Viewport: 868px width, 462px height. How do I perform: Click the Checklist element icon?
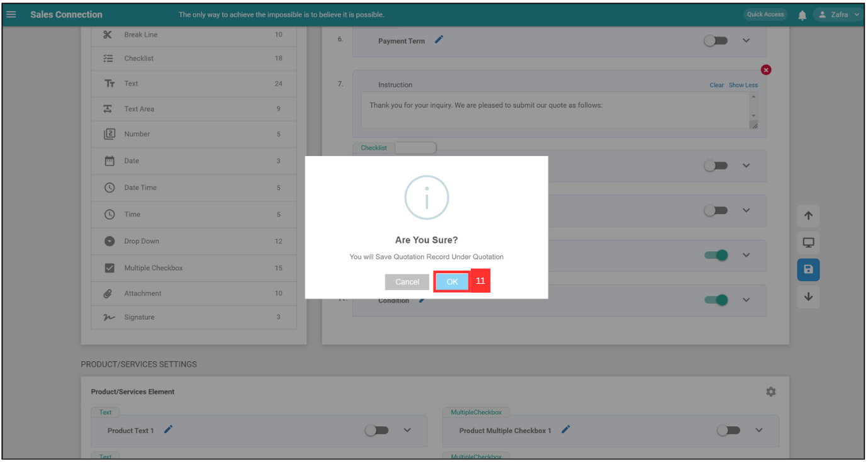pos(108,59)
